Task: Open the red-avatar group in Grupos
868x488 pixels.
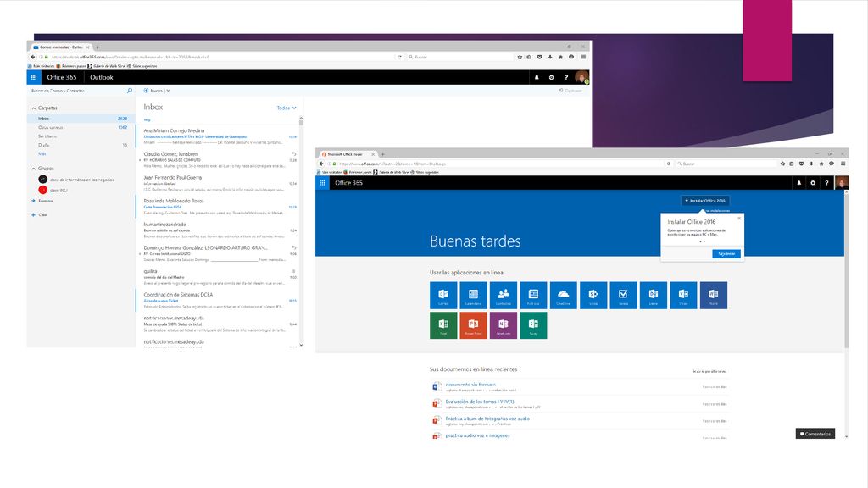Action: 53,190
